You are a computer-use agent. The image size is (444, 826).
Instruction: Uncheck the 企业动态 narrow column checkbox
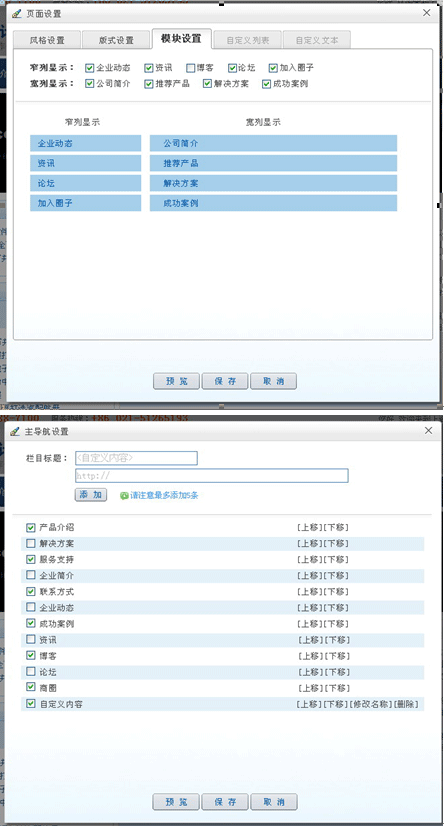89,68
